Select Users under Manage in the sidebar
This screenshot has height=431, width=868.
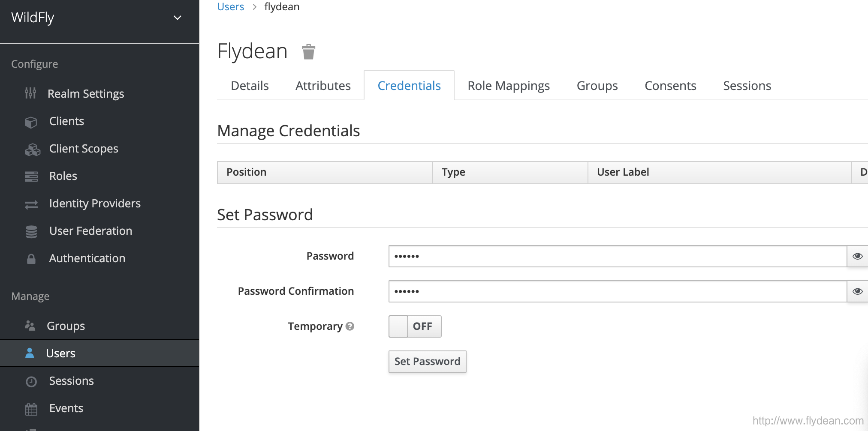coord(99,353)
